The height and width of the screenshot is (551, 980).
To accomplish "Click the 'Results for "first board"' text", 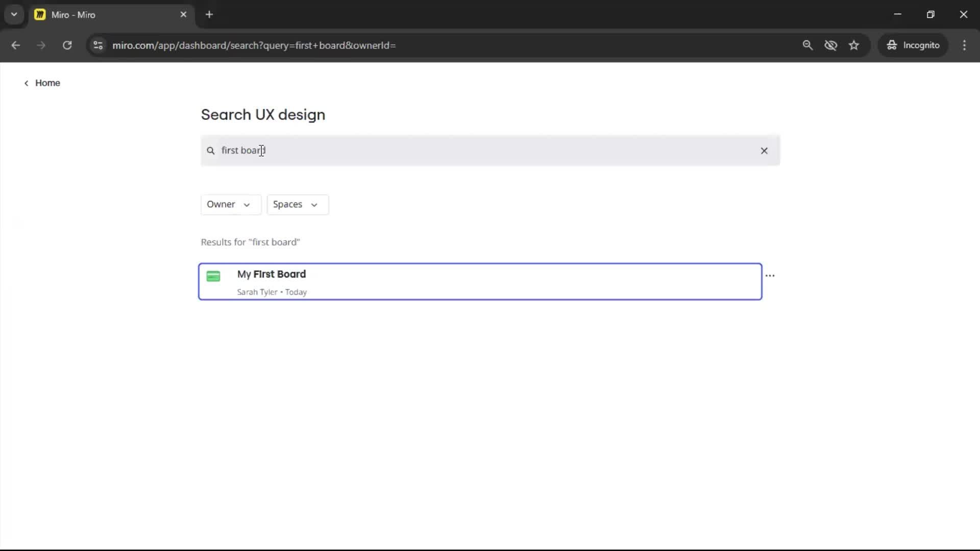I will coord(250,242).
